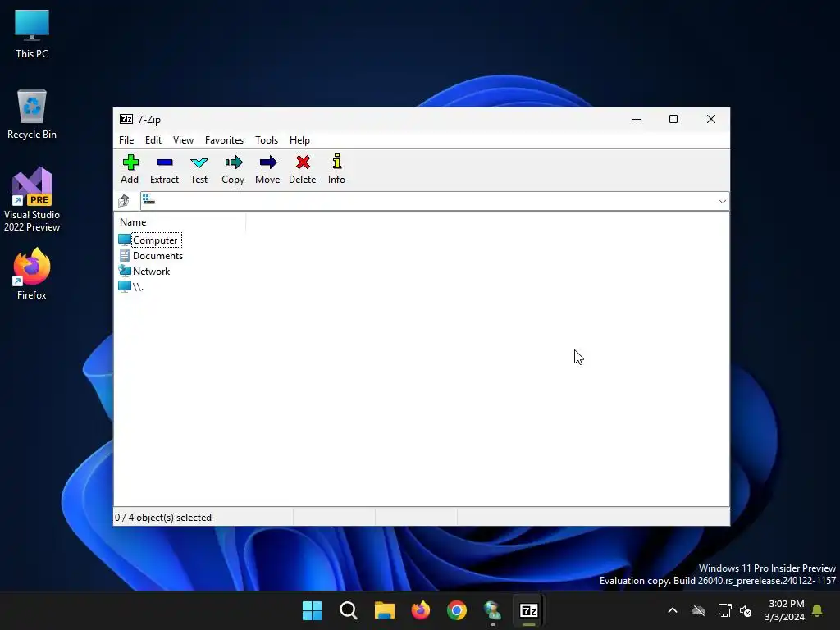Click the muted volume tray icon

pyautogui.click(x=745, y=610)
